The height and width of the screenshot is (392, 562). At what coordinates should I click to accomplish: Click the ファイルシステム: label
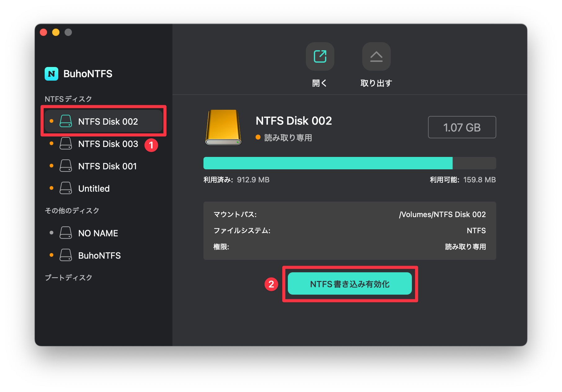pos(242,230)
